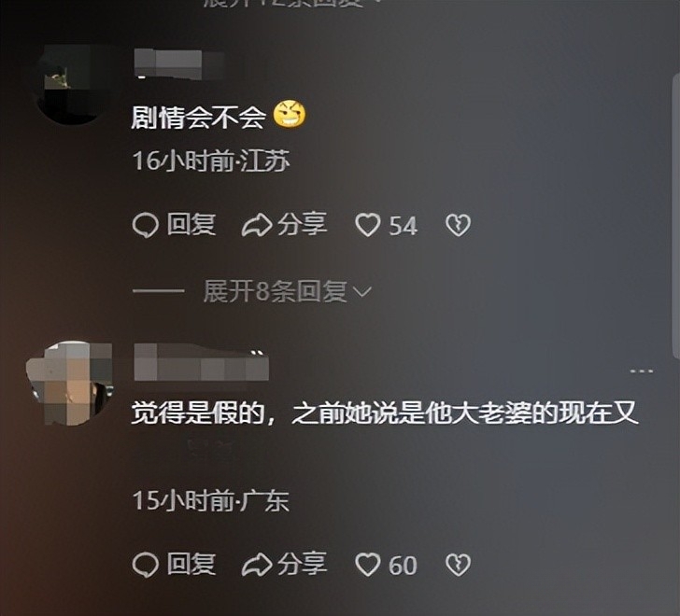Viewport: 680px width, 616px height.
Task: Dislike the Guangdong comment via broken heart
Action: pos(458,565)
